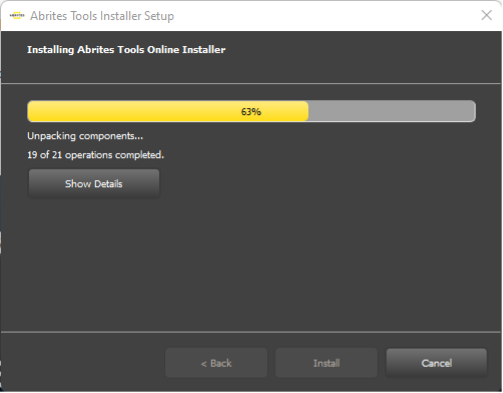Screen dimensions: 503x393
Task: Click '19 of 21 operations completed' text
Action: (96, 155)
